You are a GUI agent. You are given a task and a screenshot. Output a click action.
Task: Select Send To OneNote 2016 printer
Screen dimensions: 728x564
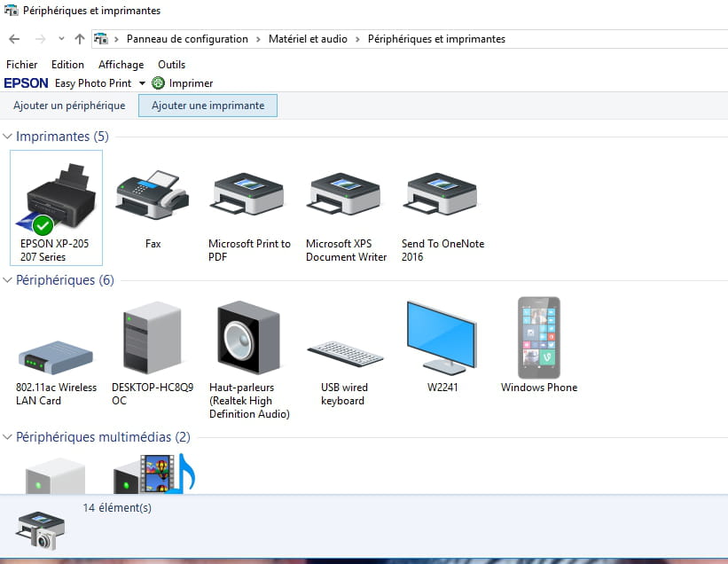[x=442, y=194]
